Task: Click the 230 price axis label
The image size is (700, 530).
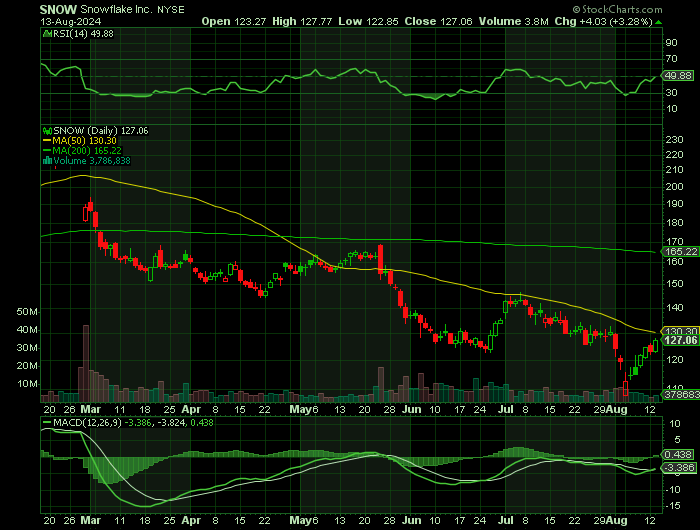Action: (674, 140)
